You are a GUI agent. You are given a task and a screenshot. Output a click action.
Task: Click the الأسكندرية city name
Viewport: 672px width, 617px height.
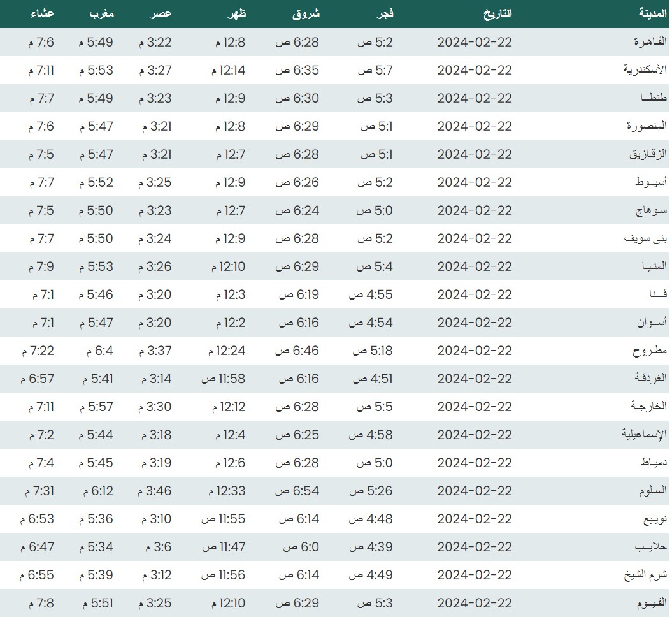(645, 70)
